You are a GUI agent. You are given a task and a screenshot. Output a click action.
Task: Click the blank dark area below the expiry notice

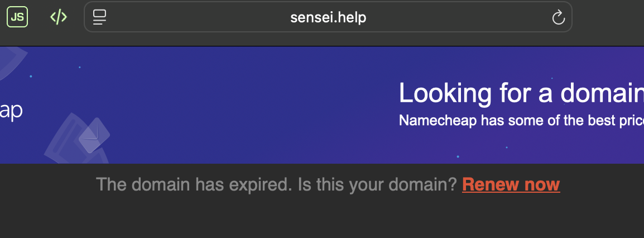[321, 219]
